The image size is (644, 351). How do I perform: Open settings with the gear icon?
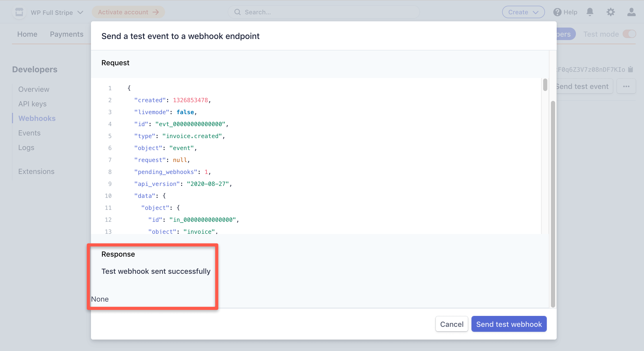611,12
